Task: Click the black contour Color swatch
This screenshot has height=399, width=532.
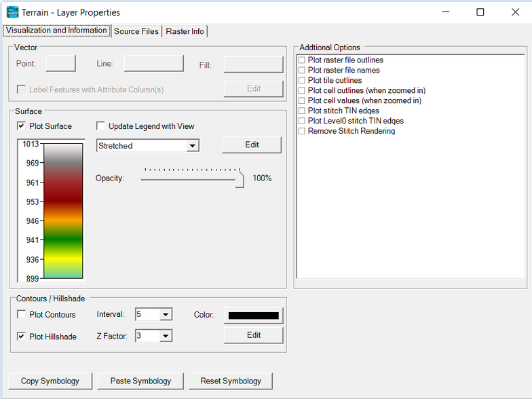Action: click(x=253, y=316)
